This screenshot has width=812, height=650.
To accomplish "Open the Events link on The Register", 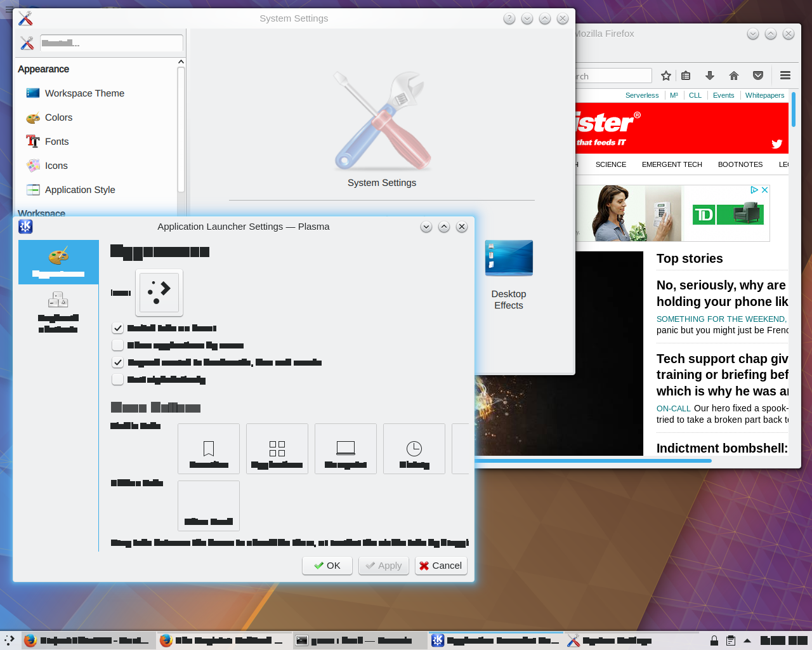I will (723, 95).
